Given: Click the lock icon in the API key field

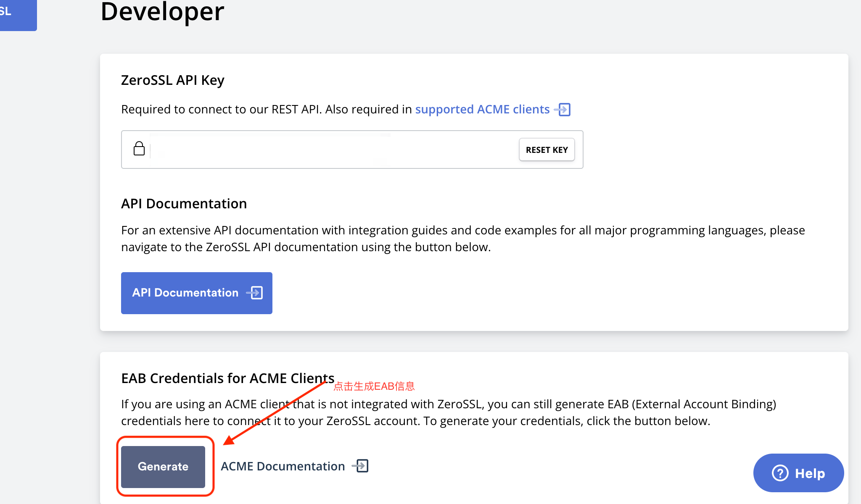Looking at the screenshot, I should (x=139, y=149).
